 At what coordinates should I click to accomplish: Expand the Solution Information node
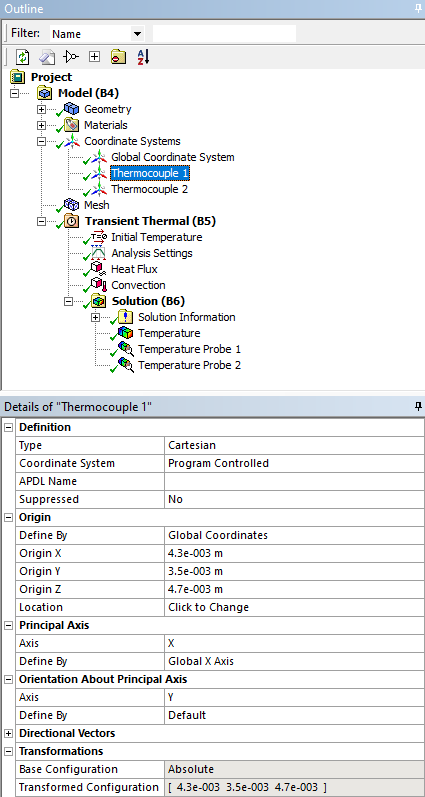click(95, 318)
